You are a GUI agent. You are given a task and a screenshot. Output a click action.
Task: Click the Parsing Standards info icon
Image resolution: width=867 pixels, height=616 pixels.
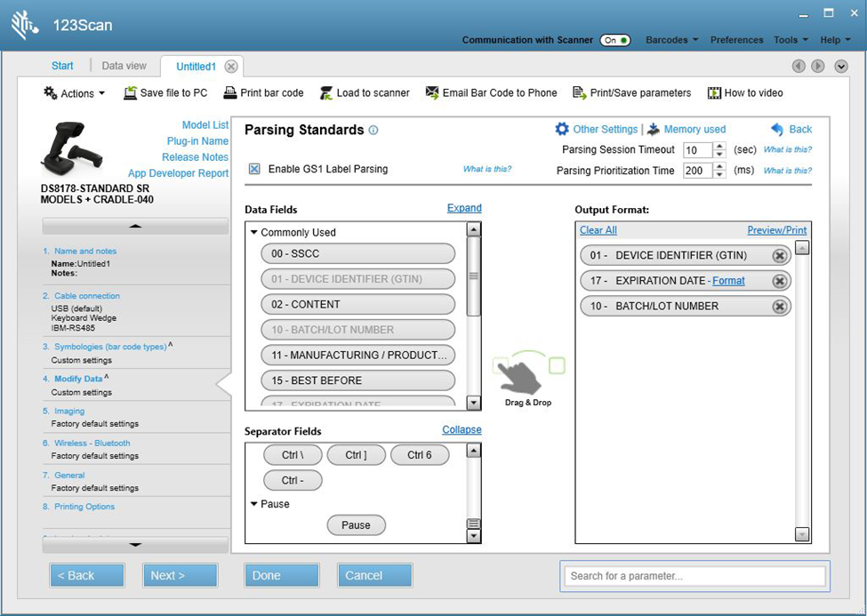coord(373,131)
